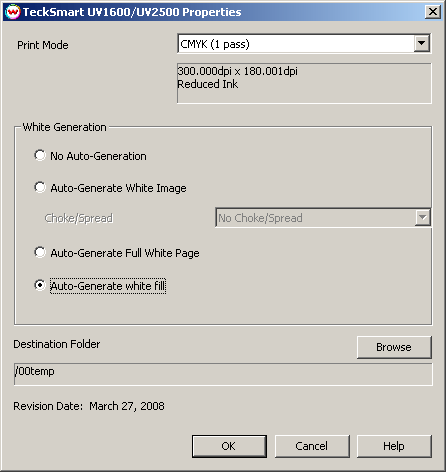446x472 pixels.
Task: Click the No Choke/Spread combo field
Action: coord(323,218)
